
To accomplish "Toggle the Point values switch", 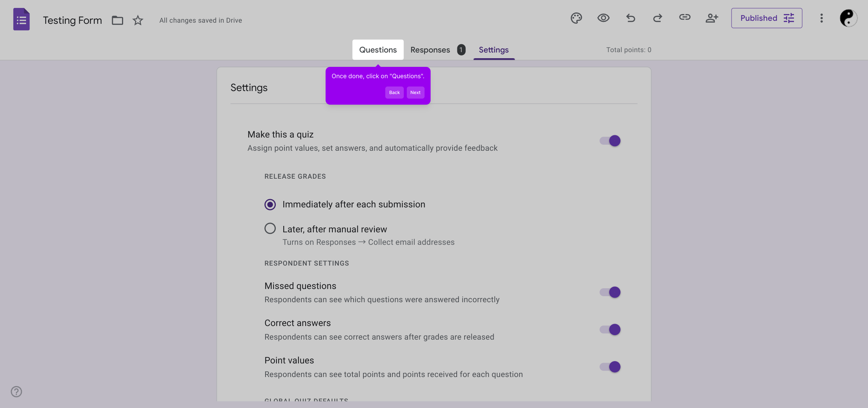I will tap(610, 367).
